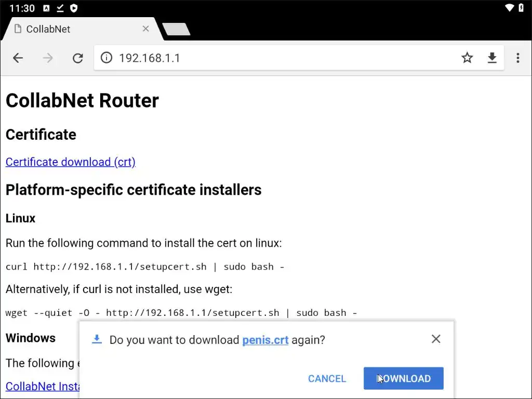Click the battery status icon
The image size is (532, 399).
521,7
